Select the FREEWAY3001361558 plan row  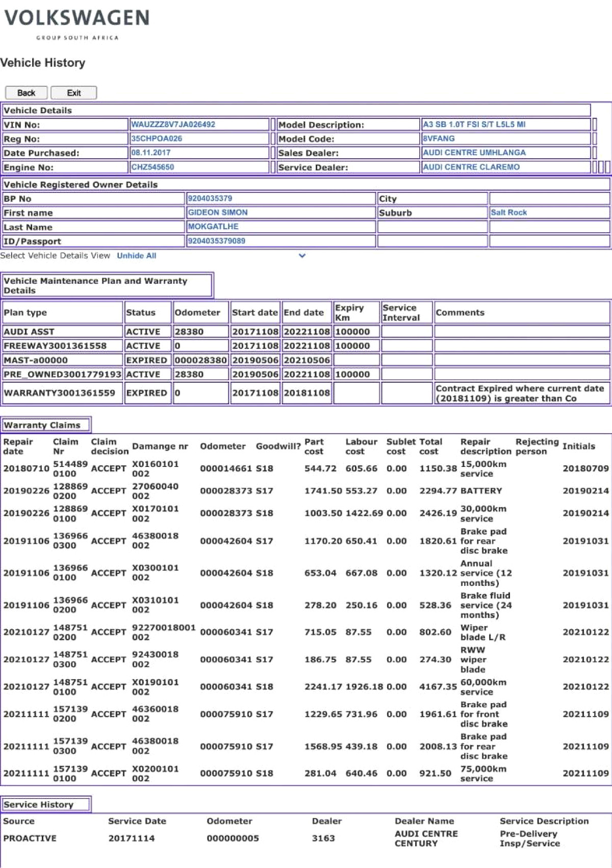[306, 346]
